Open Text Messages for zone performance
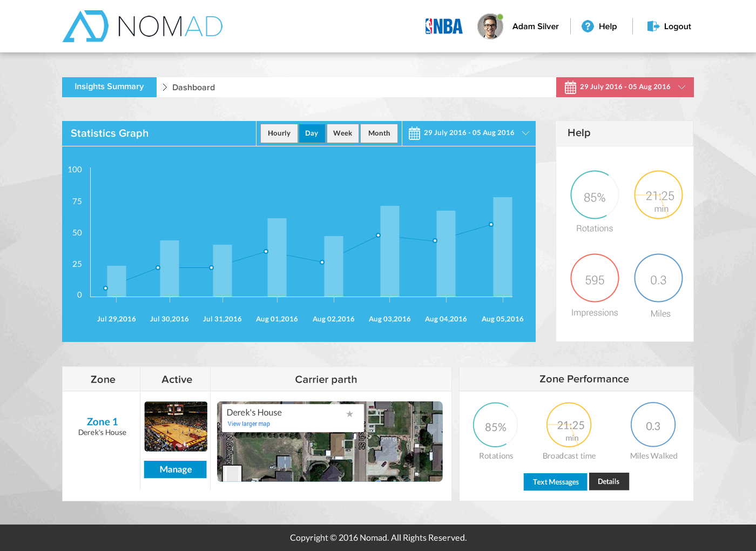 point(556,482)
